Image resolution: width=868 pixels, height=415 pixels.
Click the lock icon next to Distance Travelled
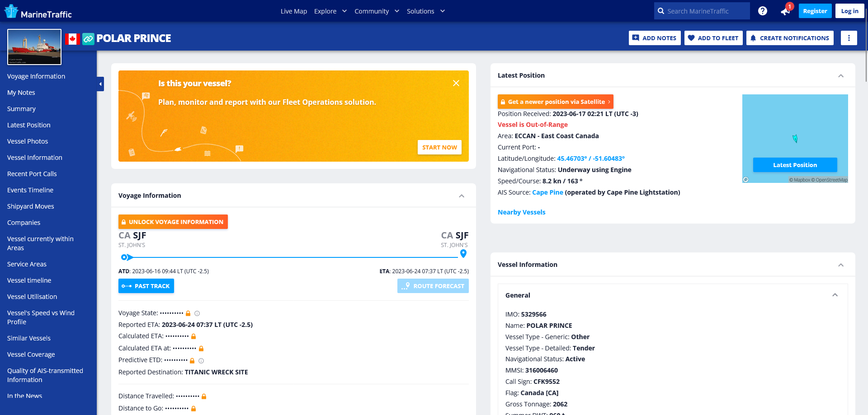tap(204, 396)
